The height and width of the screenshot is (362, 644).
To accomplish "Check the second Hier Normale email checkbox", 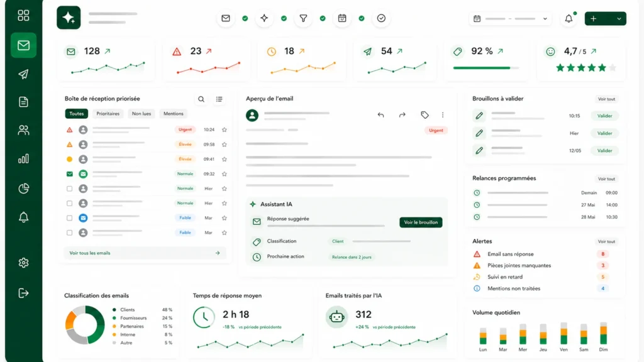I will [69, 203].
